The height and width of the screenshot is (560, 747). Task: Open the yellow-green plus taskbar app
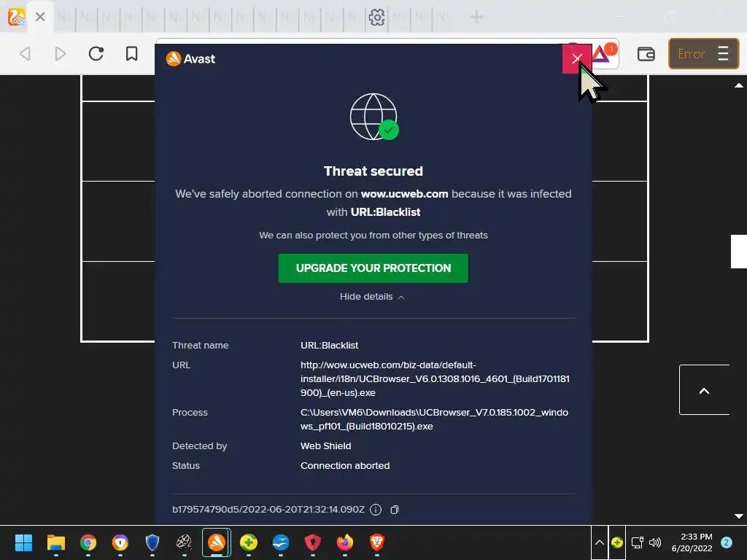(249, 542)
